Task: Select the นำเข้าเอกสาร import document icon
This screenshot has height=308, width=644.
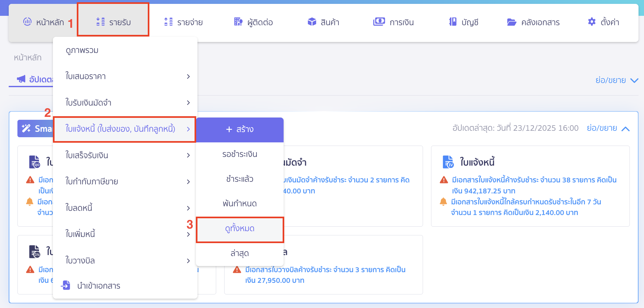Action: 65,285
